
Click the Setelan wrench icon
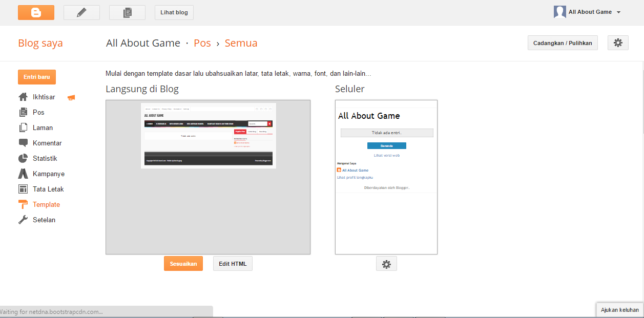(23, 220)
